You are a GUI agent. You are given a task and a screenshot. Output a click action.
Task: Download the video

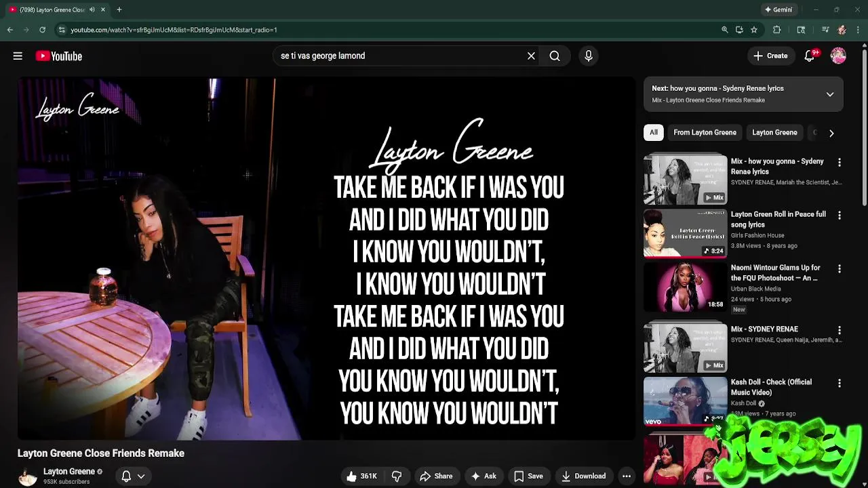pos(583,476)
